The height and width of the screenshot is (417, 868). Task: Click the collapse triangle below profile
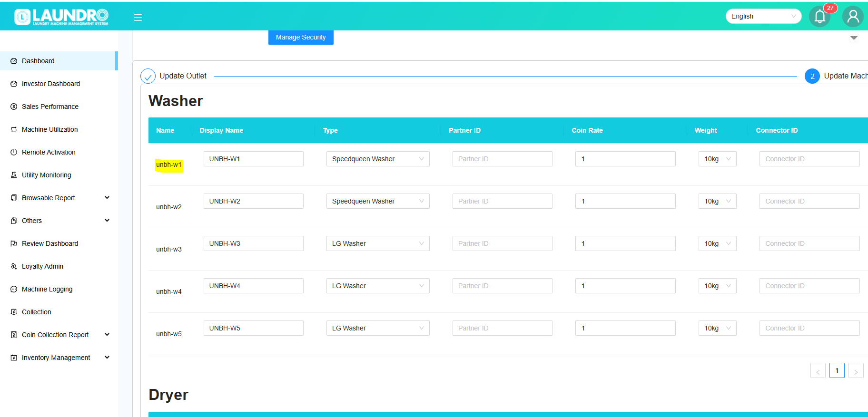854,38
